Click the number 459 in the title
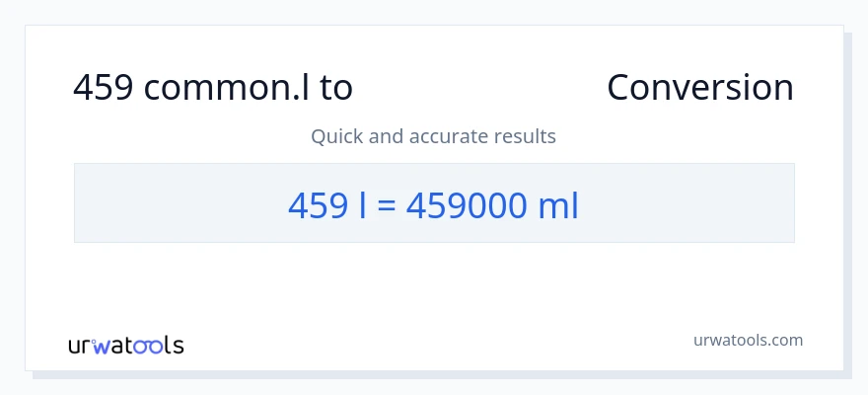Image resolution: width=868 pixels, height=395 pixels. coord(104,88)
